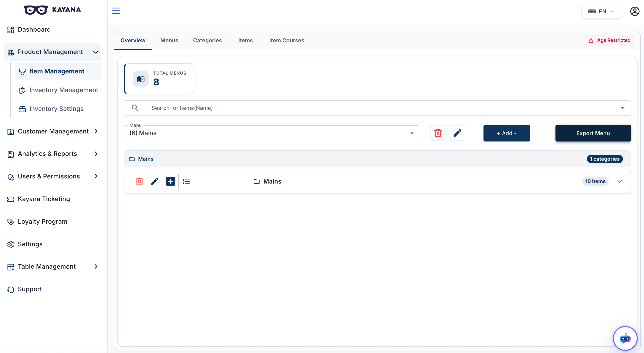The image size is (644, 353).
Task: Delete the selected Mains menu
Action: (438, 133)
